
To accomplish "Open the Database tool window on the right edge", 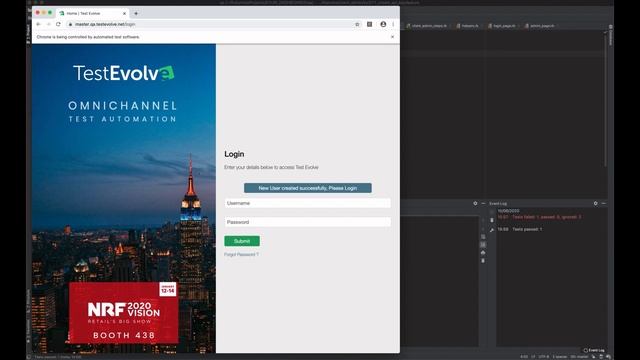I will (x=611, y=36).
